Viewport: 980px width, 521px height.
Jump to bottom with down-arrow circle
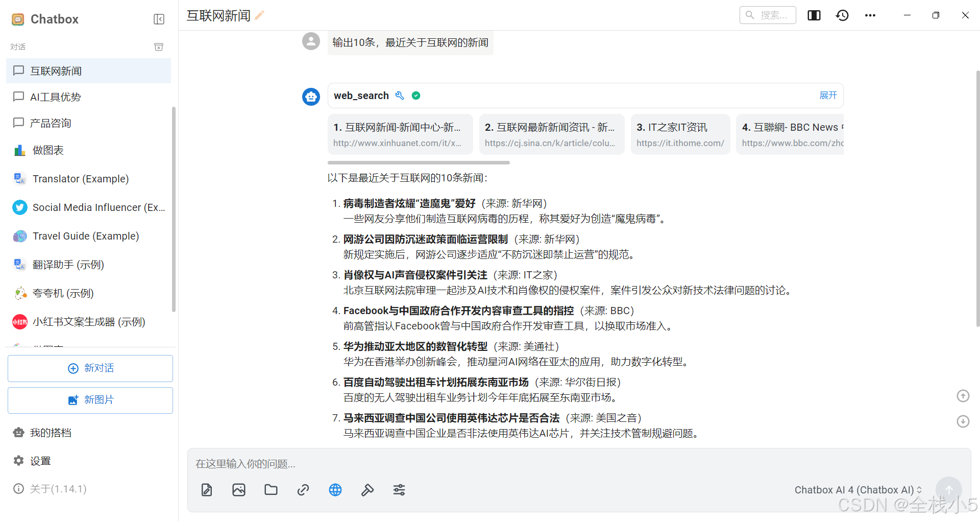(x=963, y=421)
